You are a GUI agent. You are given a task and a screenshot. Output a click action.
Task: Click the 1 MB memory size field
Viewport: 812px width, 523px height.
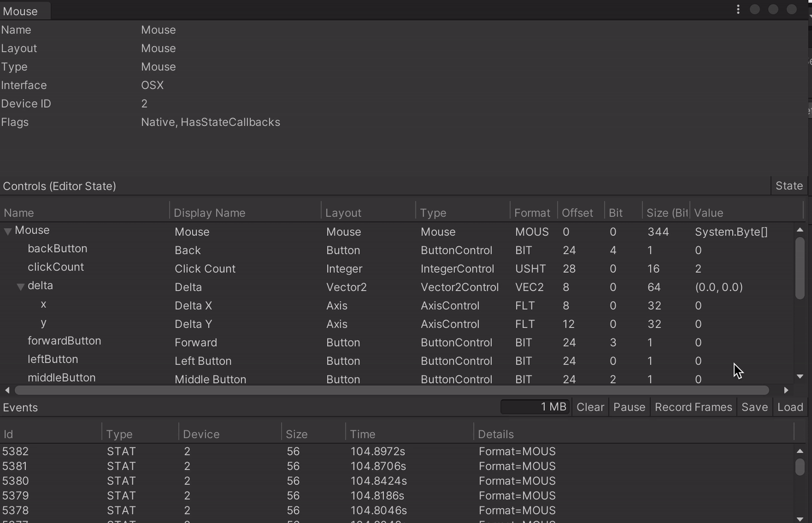coord(535,407)
